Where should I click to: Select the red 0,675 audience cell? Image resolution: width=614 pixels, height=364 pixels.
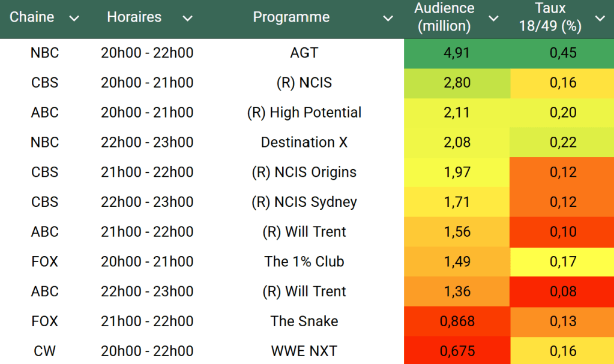pyautogui.click(x=457, y=351)
